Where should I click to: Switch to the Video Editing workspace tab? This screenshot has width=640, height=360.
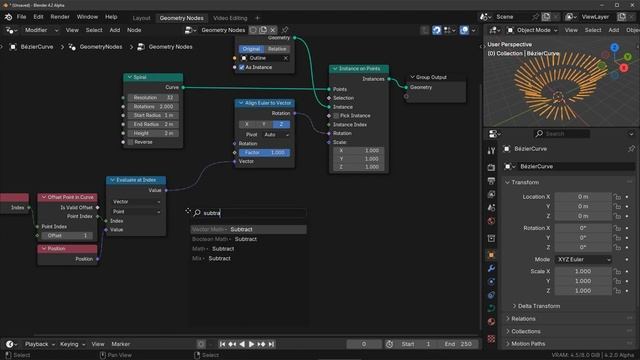tap(230, 18)
